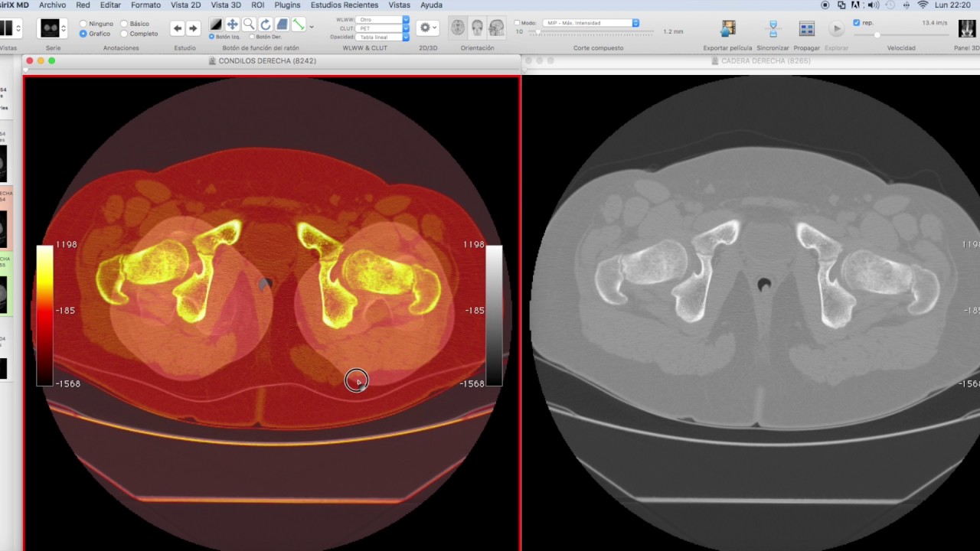
Task: Click the fused PET-CT image in CONDILOS window
Action: tap(273, 313)
